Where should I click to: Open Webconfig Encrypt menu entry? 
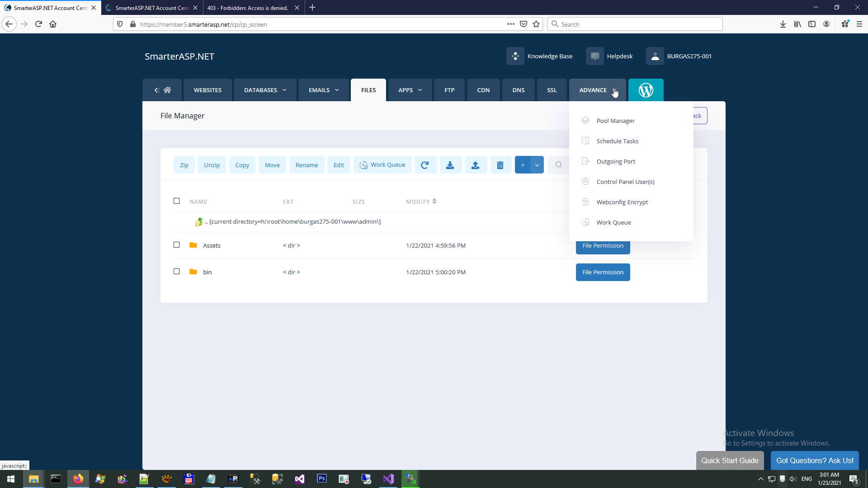(x=622, y=202)
